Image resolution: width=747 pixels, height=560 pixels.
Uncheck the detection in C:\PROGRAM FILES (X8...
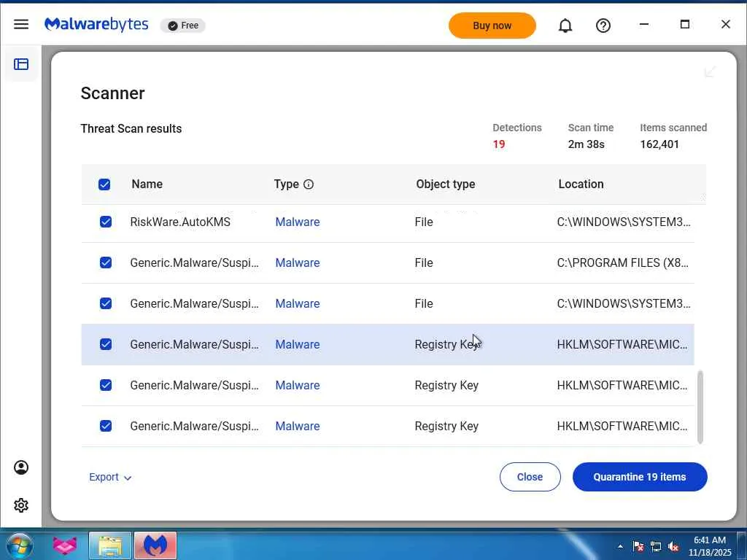[x=106, y=262]
